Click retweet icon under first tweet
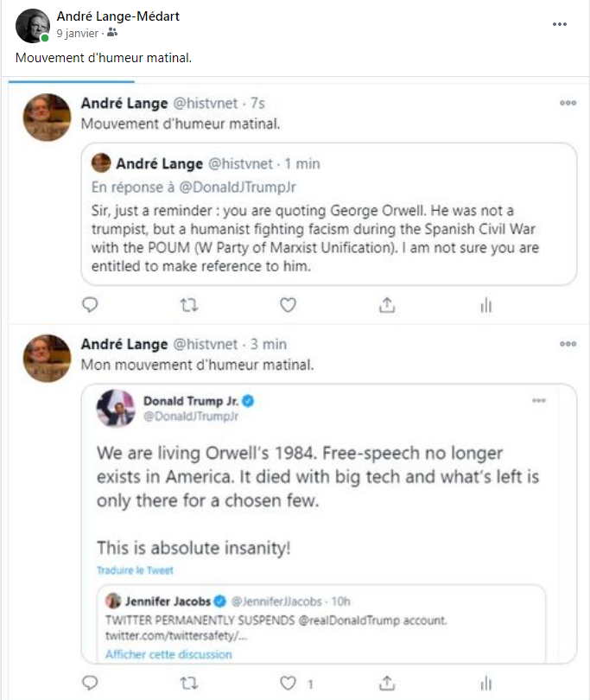This screenshot has width=590, height=700. [x=189, y=304]
